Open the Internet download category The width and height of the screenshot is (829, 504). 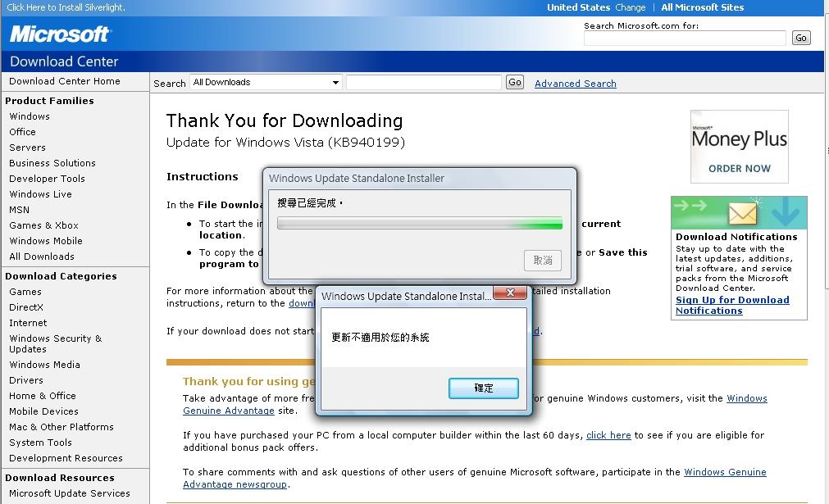click(28, 324)
